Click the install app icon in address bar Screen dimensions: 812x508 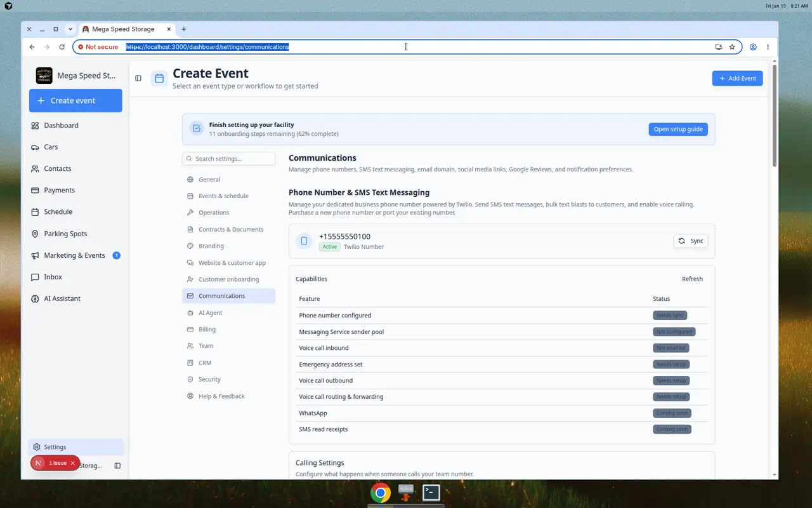pyautogui.click(x=719, y=47)
